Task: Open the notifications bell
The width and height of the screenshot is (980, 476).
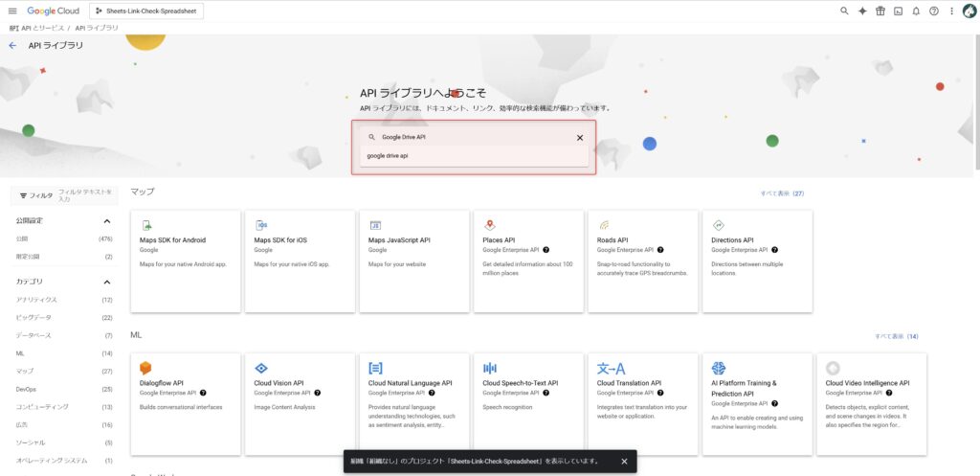Action: [x=916, y=11]
